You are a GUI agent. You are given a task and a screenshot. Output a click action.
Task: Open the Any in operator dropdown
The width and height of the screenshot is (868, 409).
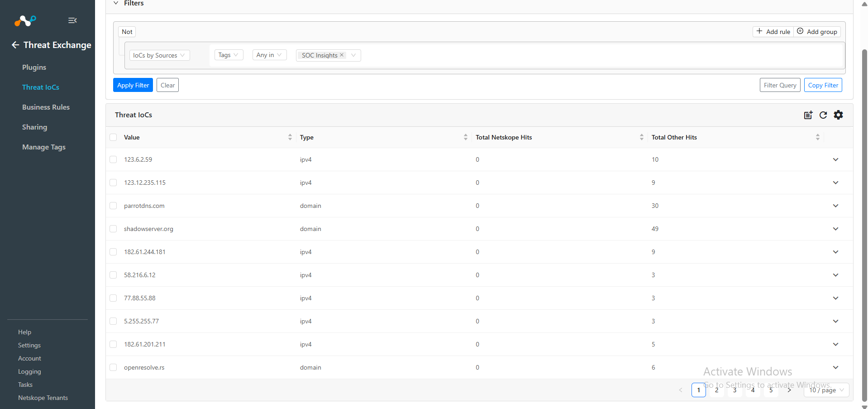[x=269, y=55]
